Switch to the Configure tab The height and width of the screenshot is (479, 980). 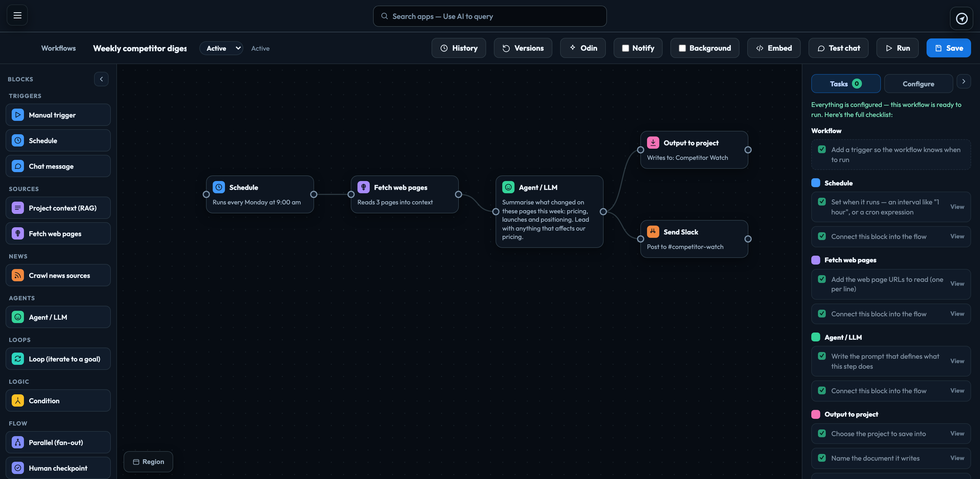918,84
